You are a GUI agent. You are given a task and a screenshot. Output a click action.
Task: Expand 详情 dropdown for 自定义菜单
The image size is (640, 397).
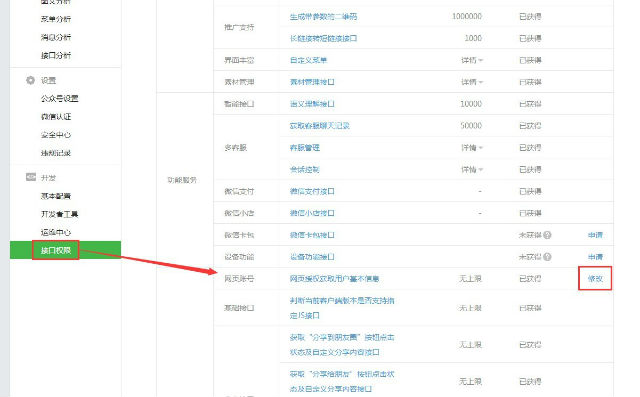tap(472, 60)
